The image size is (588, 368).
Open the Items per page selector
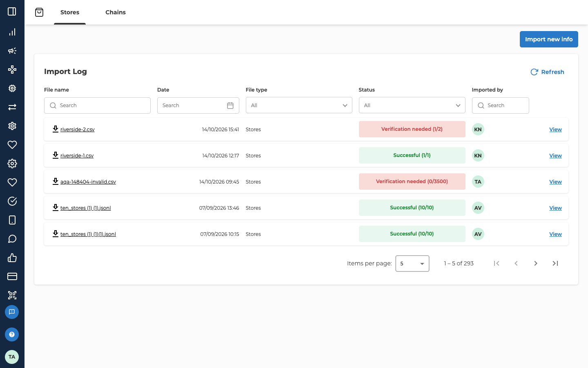[x=412, y=264]
